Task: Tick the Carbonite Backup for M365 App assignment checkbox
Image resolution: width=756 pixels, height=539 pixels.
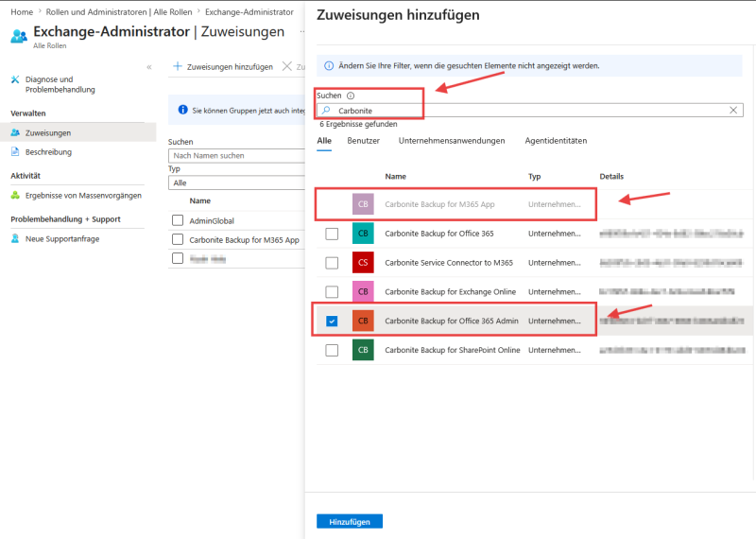Action: click(178, 239)
